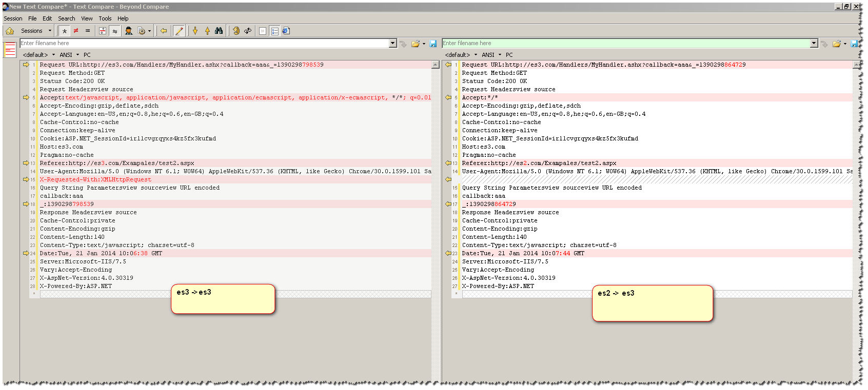The image size is (868, 390).
Task: Open the File menu
Action: pyautogui.click(x=32, y=18)
